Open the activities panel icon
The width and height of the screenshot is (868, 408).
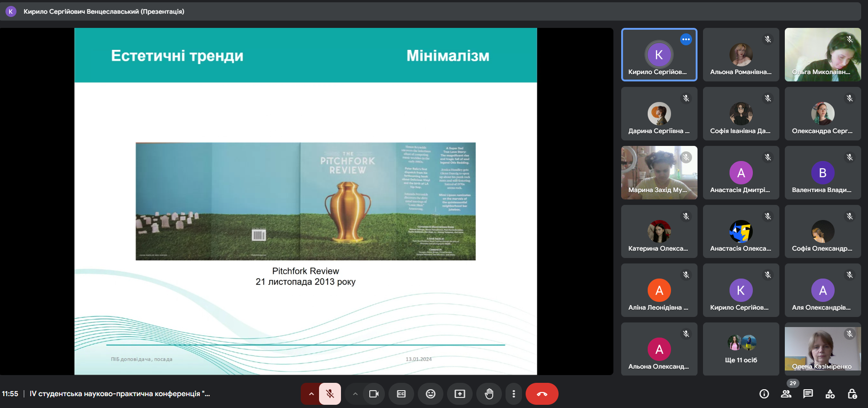pos(830,394)
